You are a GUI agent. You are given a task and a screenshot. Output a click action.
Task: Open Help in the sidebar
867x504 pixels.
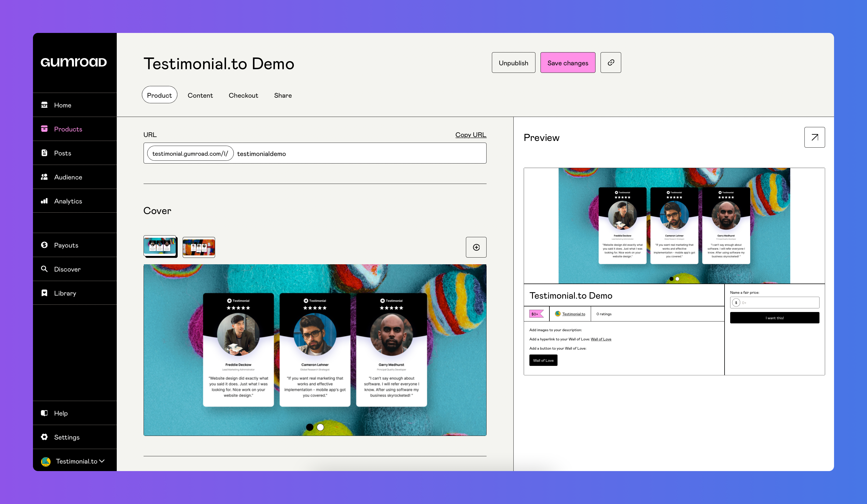[75, 413]
